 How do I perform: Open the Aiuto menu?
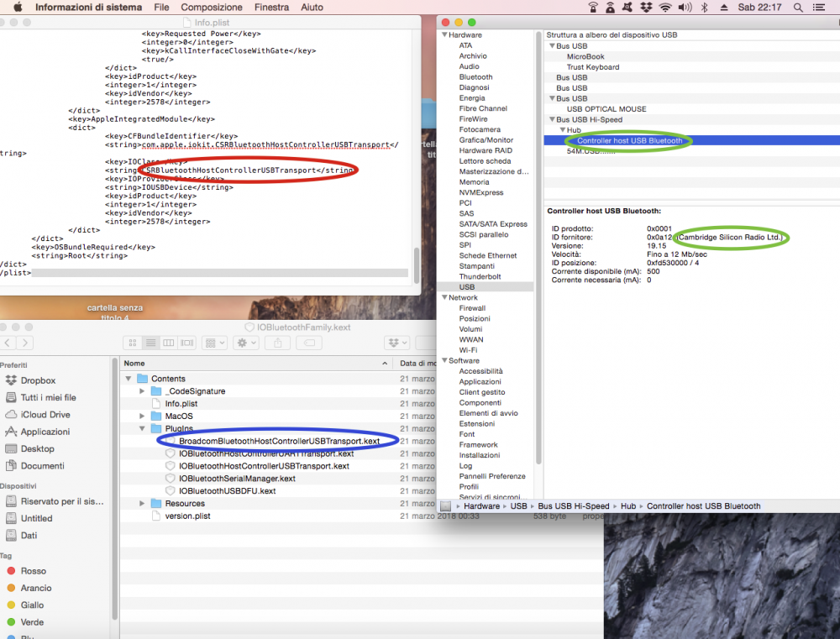pos(312,7)
